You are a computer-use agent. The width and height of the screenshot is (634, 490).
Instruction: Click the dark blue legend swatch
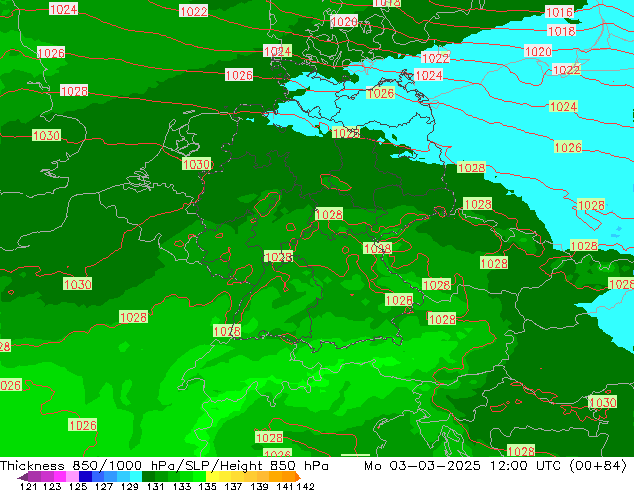click(85, 476)
